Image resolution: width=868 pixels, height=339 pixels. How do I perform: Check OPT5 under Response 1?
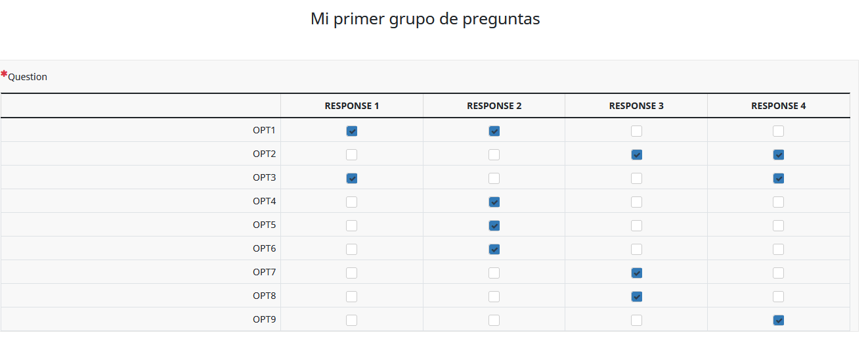pos(352,225)
